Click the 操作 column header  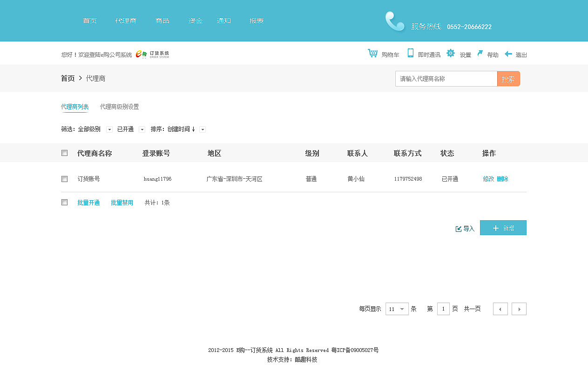[x=489, y=154]
